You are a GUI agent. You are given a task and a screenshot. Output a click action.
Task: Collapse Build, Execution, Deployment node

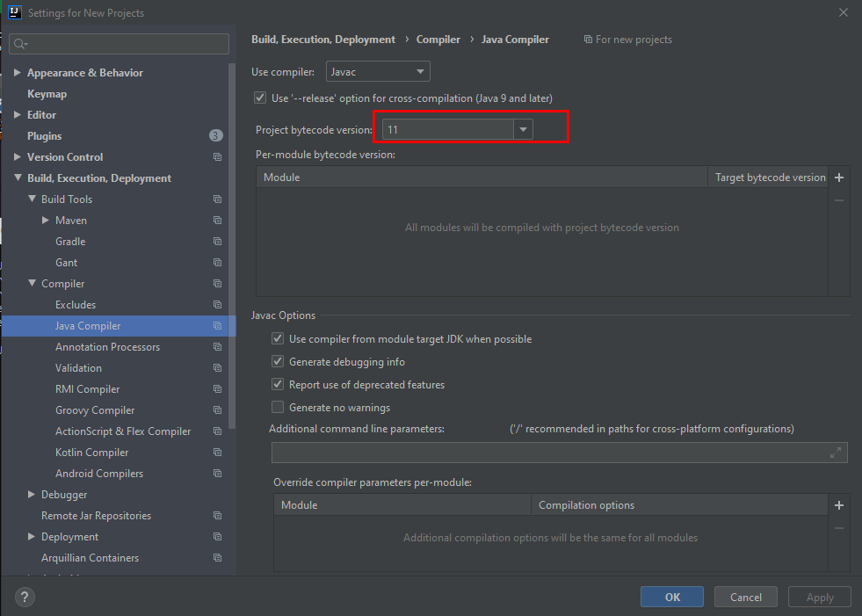point(18,178)
